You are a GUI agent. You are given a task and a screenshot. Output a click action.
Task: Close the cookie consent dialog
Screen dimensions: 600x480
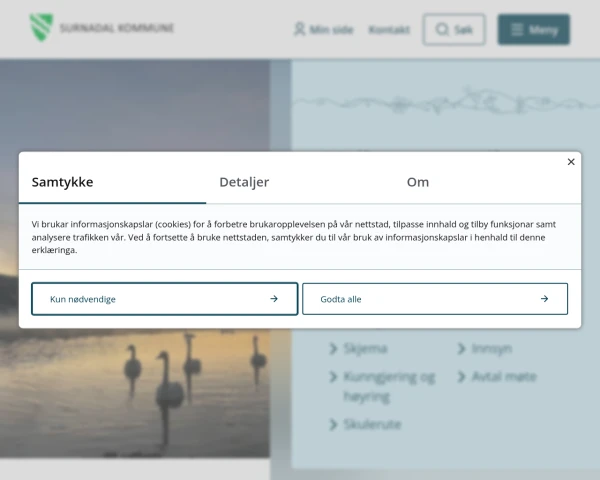[x=571, y=162]
